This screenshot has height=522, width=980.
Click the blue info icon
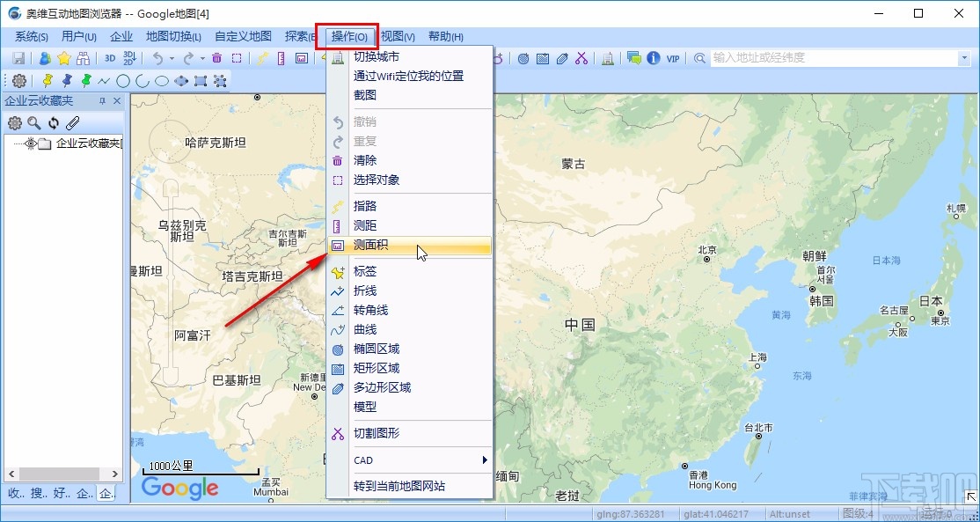(654, 58)
